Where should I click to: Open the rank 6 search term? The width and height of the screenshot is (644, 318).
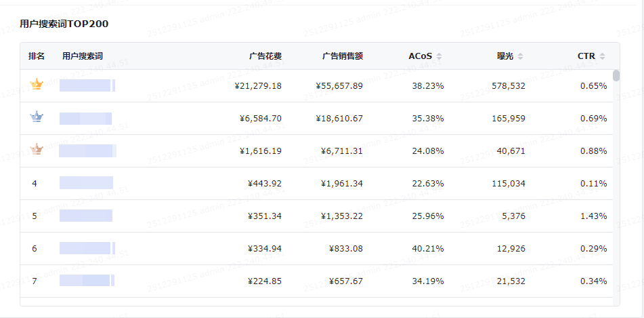coord(86,248)
